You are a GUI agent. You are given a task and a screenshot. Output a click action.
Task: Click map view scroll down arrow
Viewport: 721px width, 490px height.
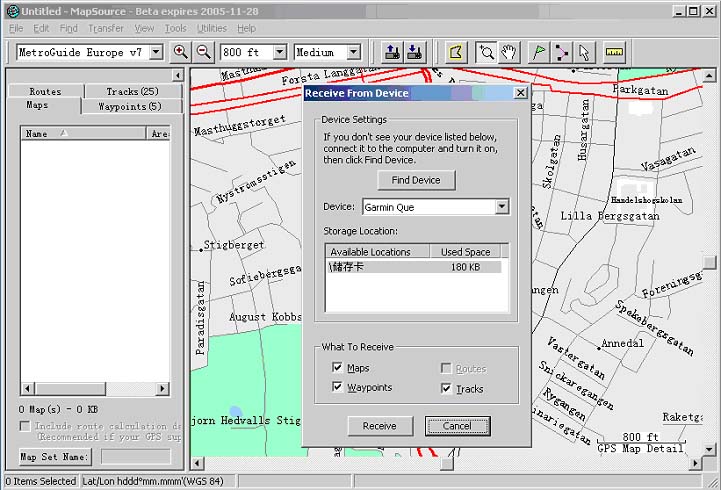coord(709,449)
